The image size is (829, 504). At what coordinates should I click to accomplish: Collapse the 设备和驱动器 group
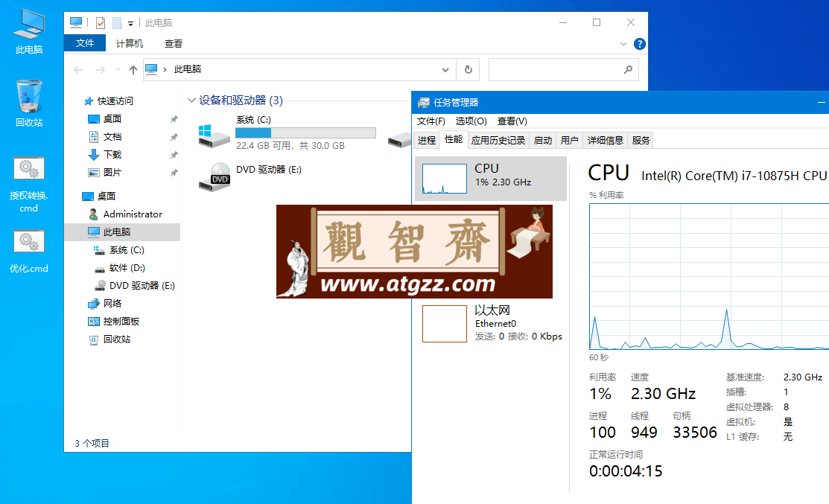pos(191,101)
